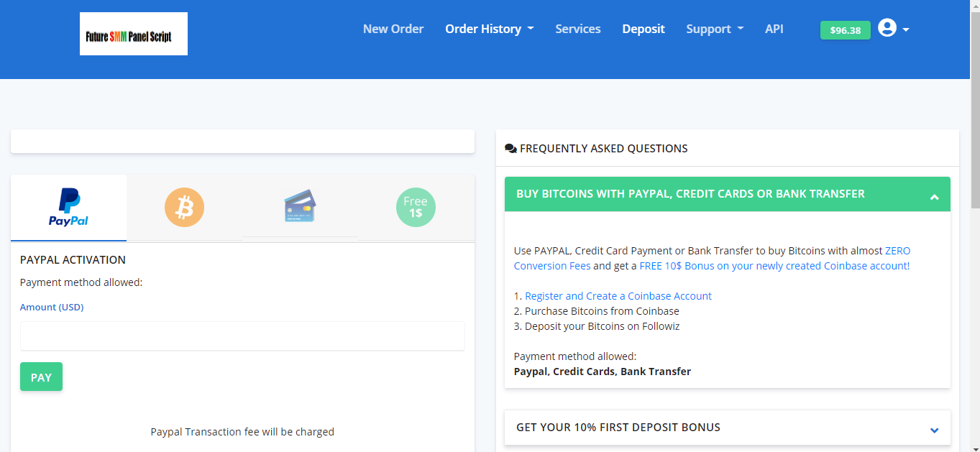Go to the New Order menu item
980x452 pixels.
393,29
